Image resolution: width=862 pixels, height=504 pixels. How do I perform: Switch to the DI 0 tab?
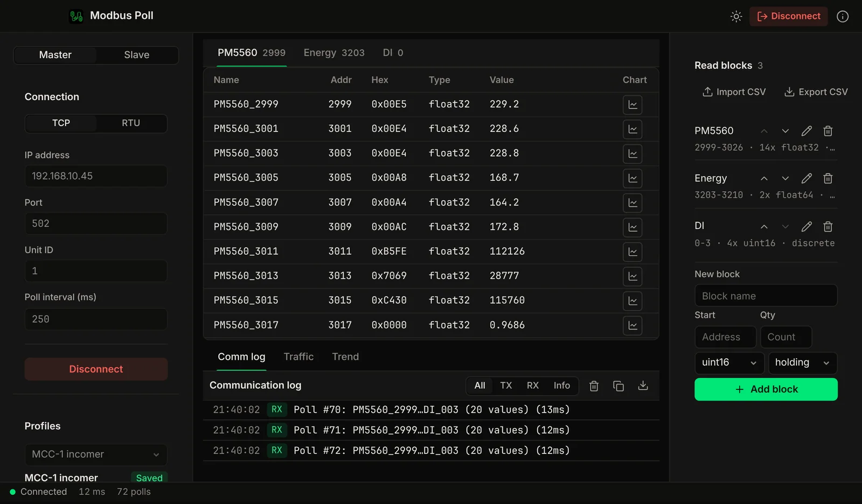393,53
